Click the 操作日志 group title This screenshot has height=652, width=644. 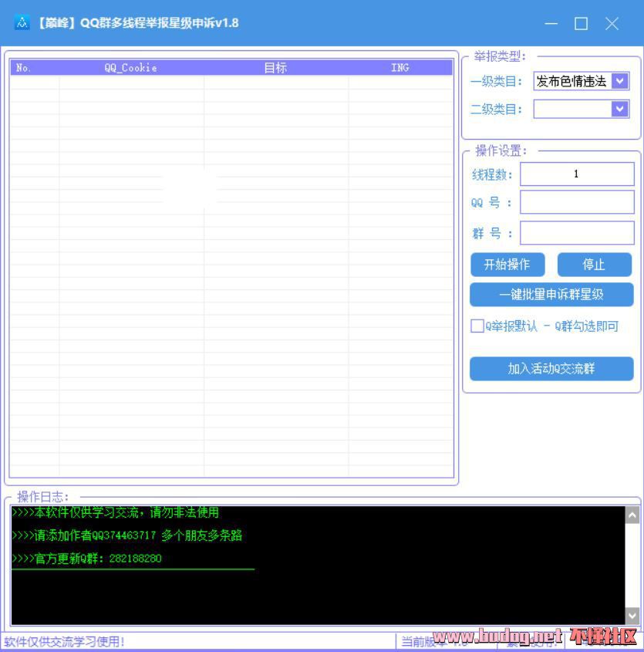43,496
